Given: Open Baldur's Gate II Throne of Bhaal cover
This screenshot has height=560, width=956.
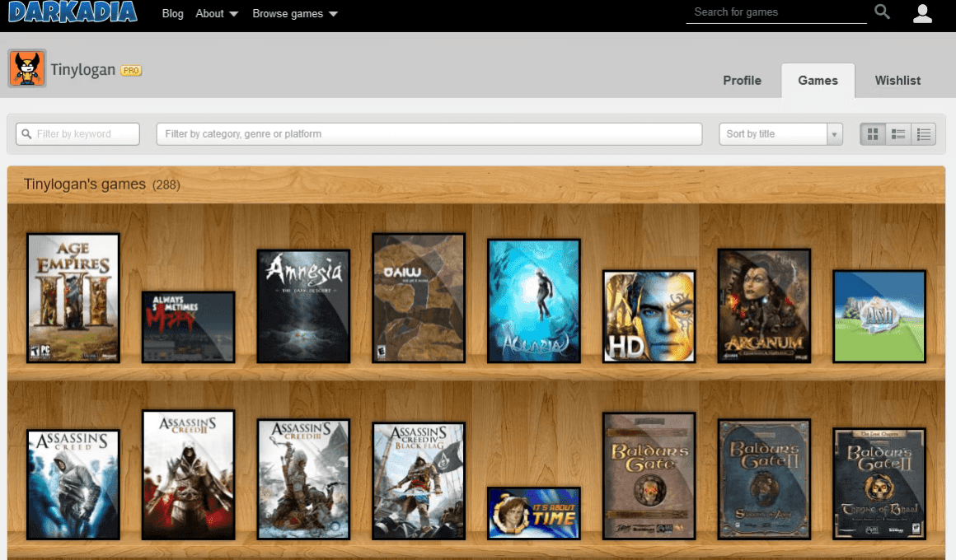Looking at the screenshot, I should coord(879,484).
